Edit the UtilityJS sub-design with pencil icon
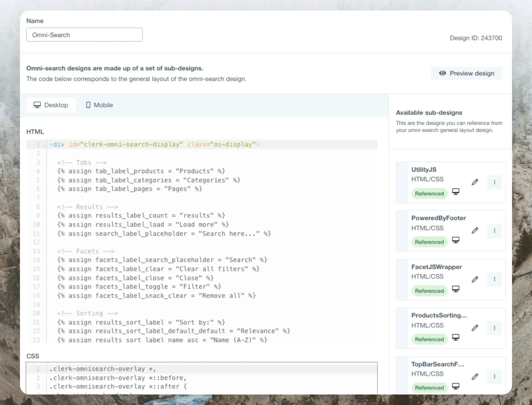 point(475,182)
